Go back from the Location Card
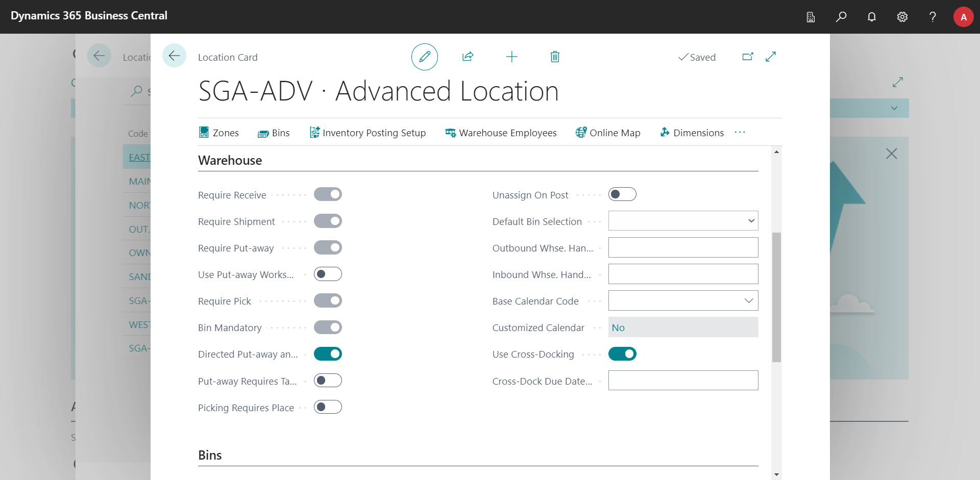Viewport: 980px width, 480px height. [x=174, y=56]
